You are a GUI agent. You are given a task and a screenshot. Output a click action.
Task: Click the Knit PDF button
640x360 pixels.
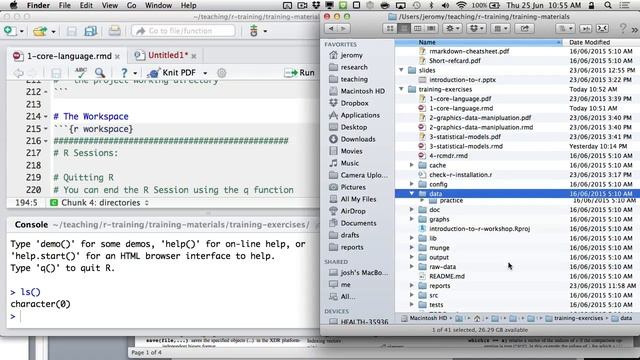[x=172, y=73]
